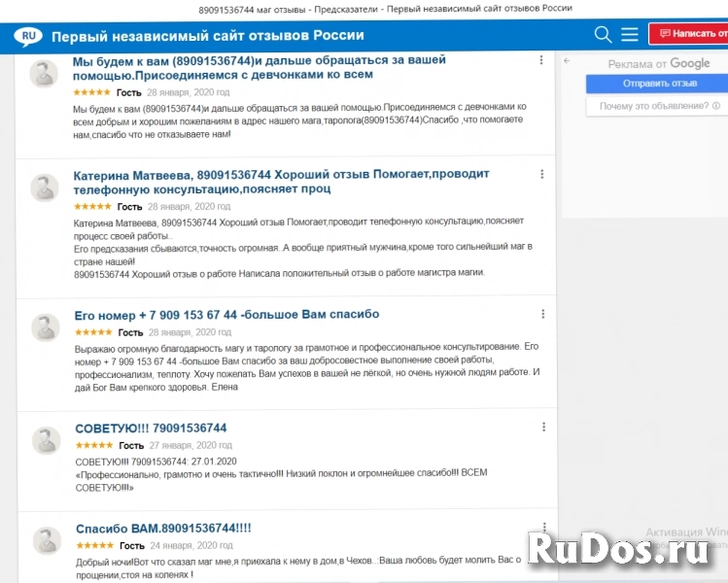Click the back arrow in ad panel
728x583 pixels.
click(567, 61)
